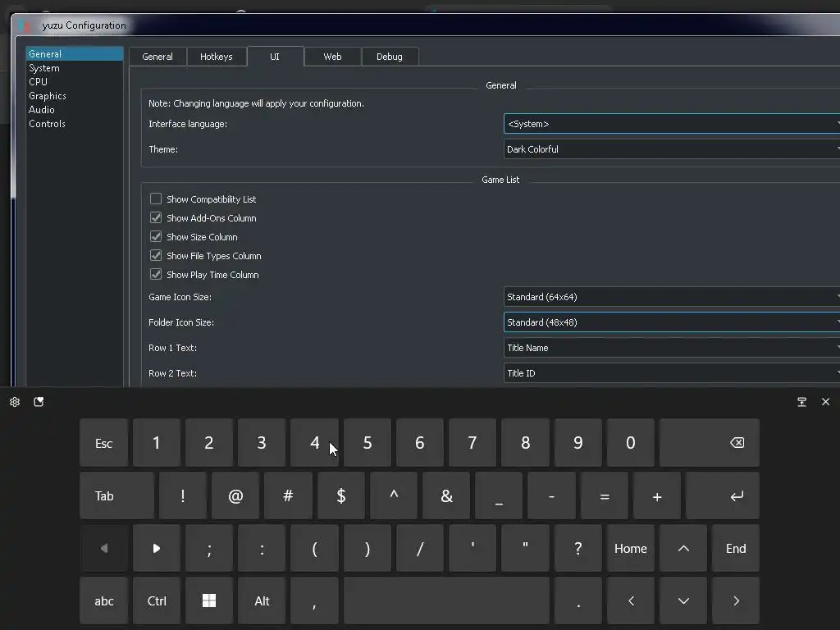Screen dimensions: 840x630
Task: Tap the number 4 key
Action: pos(314,442)
